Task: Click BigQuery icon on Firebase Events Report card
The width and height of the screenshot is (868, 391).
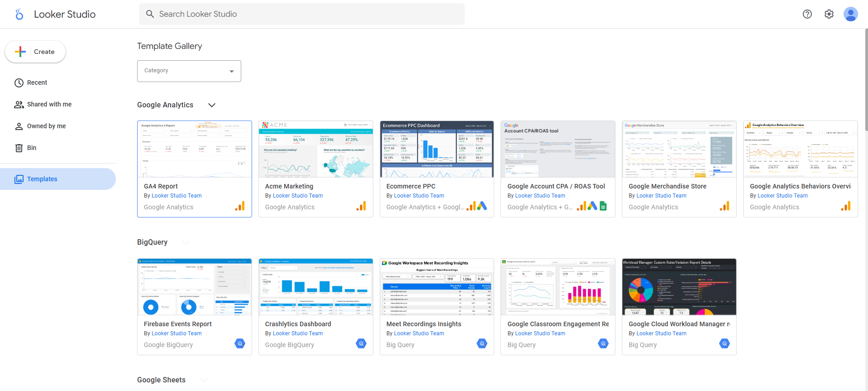Action: tap(240, 343)
